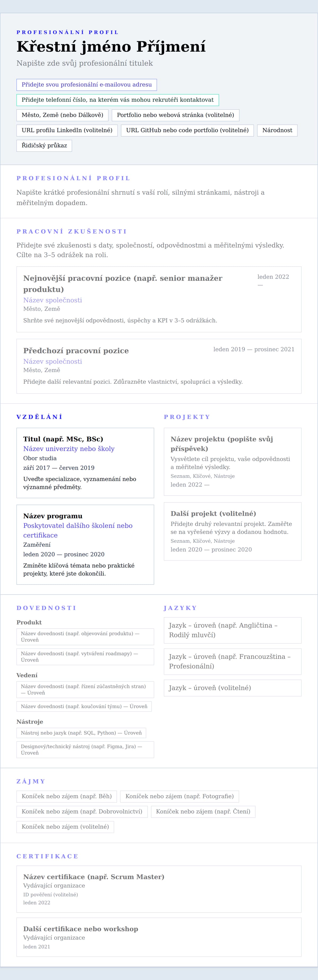Click the 'Název univerzity nebo školy' field

point(69,449)
